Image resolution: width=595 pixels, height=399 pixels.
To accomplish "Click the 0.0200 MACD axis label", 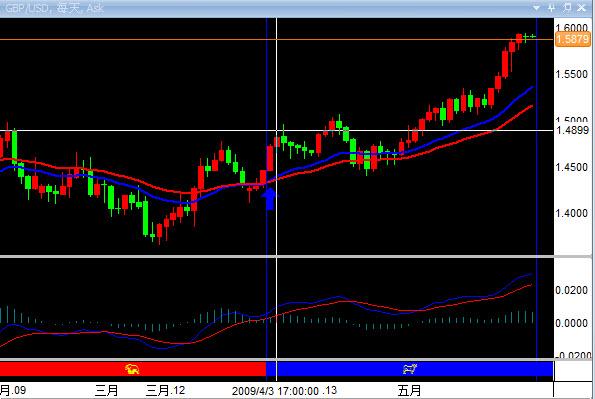I will tap(571, 290).
